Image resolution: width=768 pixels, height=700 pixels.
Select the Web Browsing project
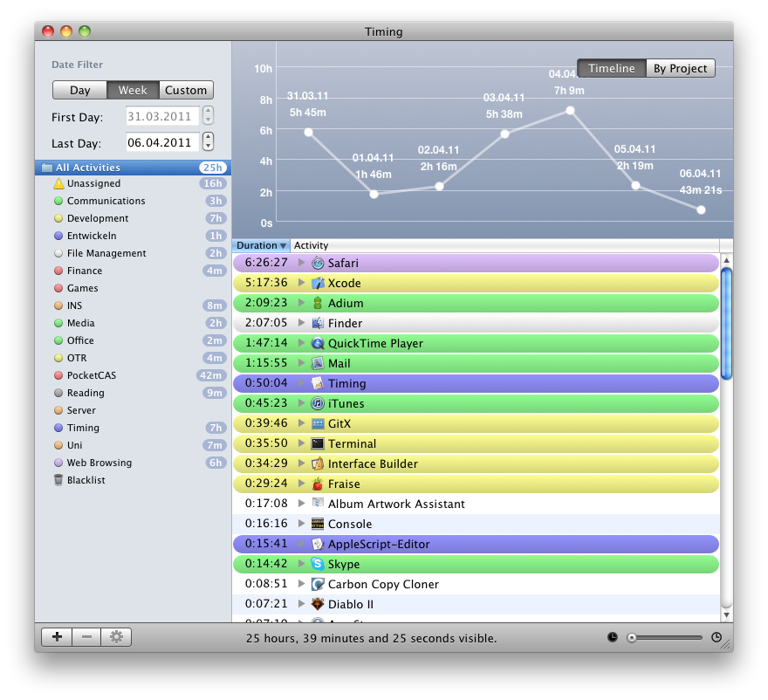133,463
